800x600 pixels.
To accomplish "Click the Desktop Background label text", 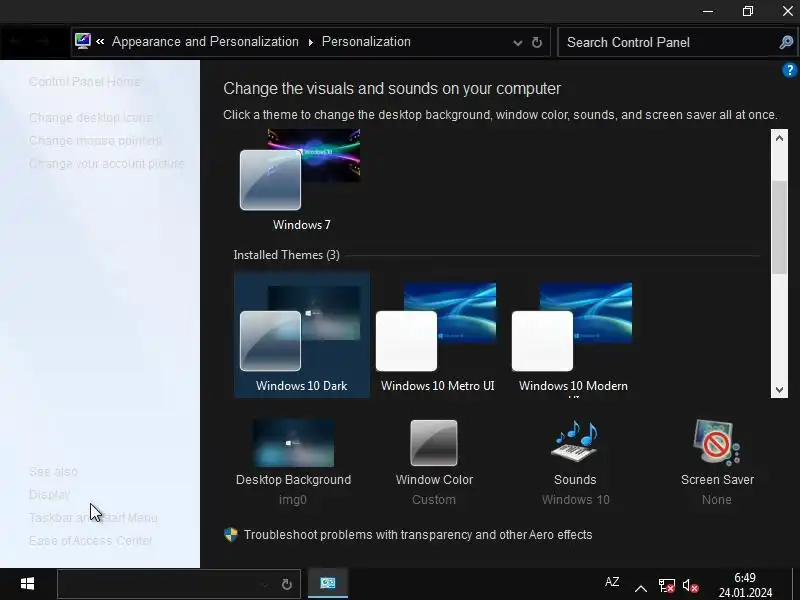I will [293, 480].
